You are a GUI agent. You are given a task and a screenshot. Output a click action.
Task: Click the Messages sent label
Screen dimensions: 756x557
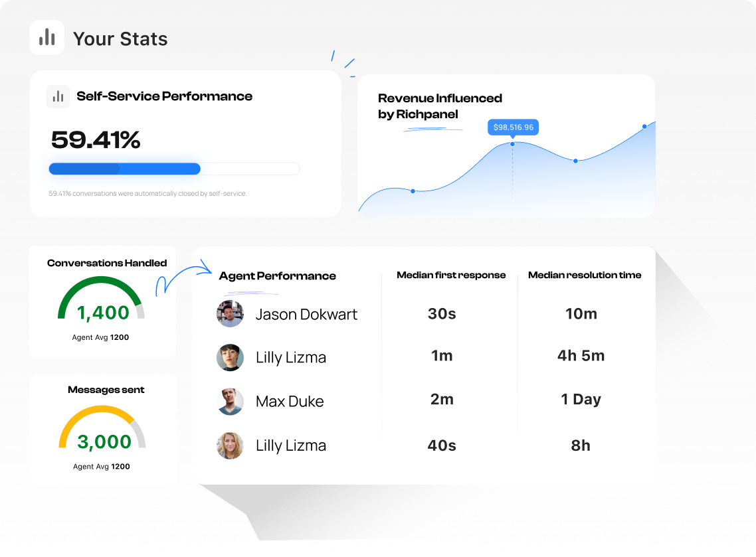[106, 390]
